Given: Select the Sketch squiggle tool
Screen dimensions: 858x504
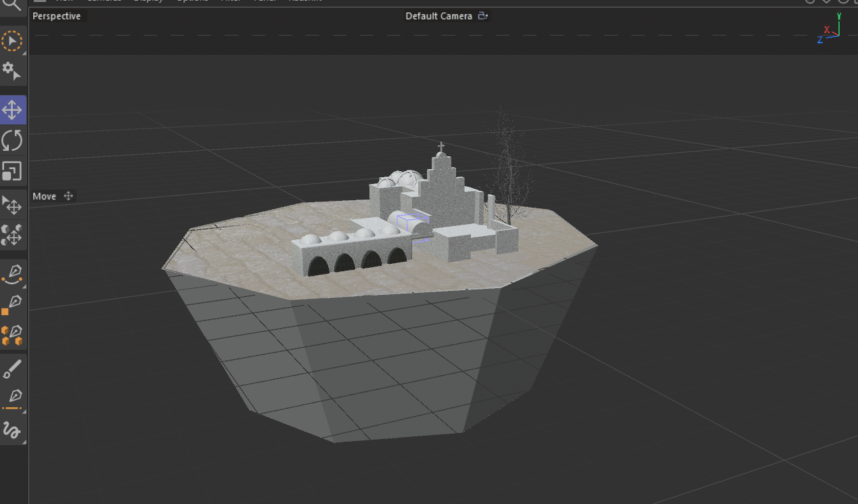Looking at the screenshot, I should coord(12,430).
